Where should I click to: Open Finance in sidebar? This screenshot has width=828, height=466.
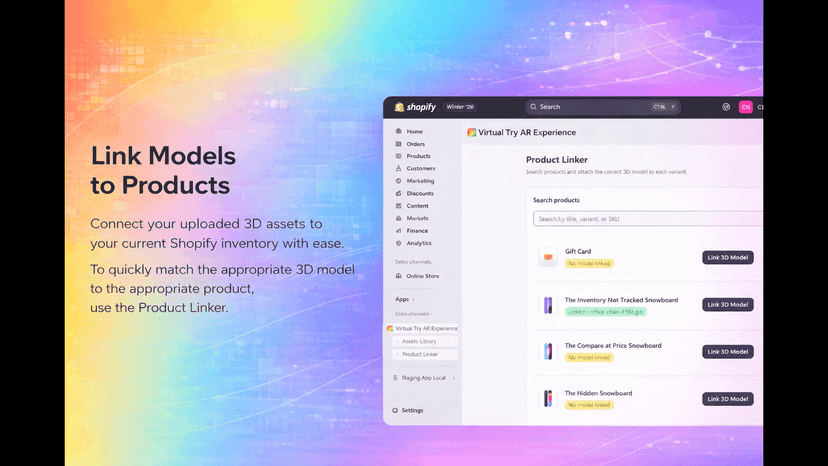tap(417, 231)
